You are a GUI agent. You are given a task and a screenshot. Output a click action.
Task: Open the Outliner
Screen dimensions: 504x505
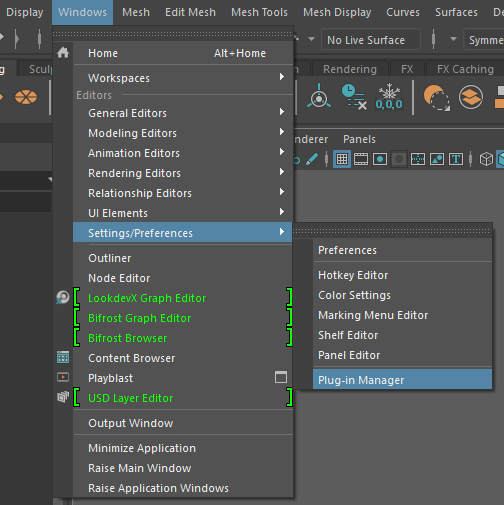click(x=183, y=258)
